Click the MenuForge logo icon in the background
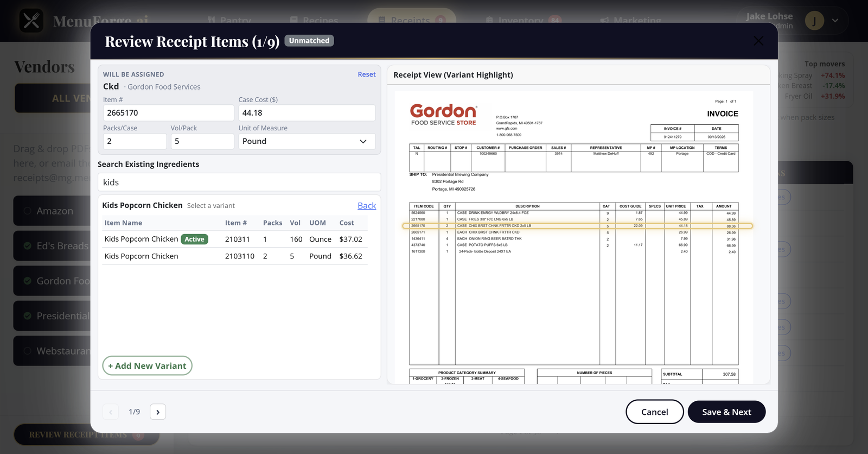Viewport: 868px width, 454px height. (x=31, y=21)
